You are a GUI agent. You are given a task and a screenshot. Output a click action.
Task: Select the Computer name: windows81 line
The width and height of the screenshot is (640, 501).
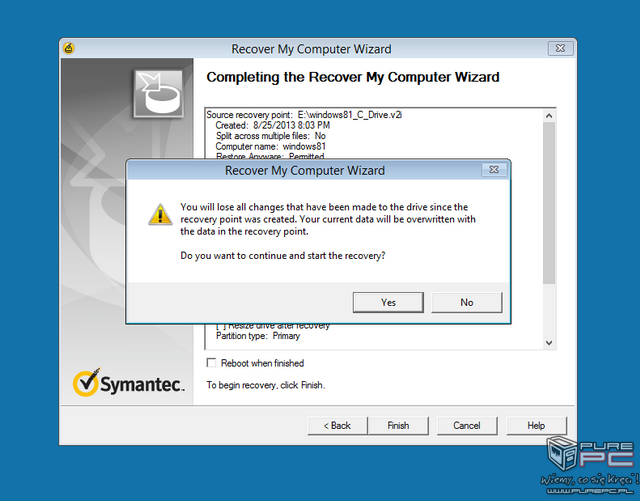(x=271, y=147)
